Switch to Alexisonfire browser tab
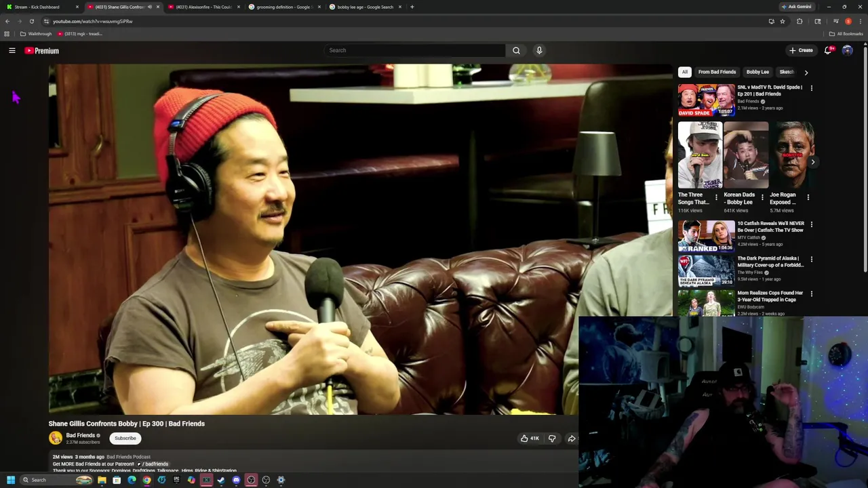868x488 pixels. click(202, 7)
